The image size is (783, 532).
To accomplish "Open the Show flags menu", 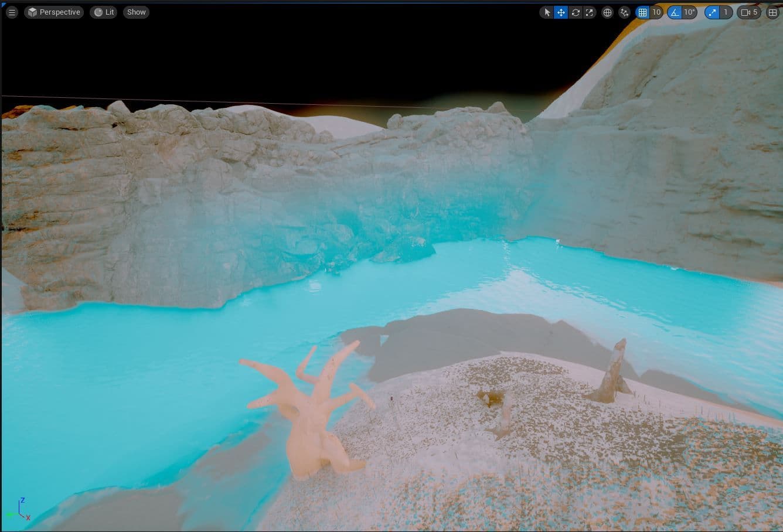I will pyautogui.click(x=136, y=12).
